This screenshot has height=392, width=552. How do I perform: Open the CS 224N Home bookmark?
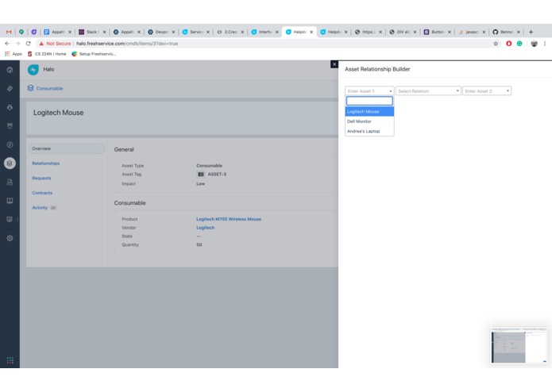[47, 54]
